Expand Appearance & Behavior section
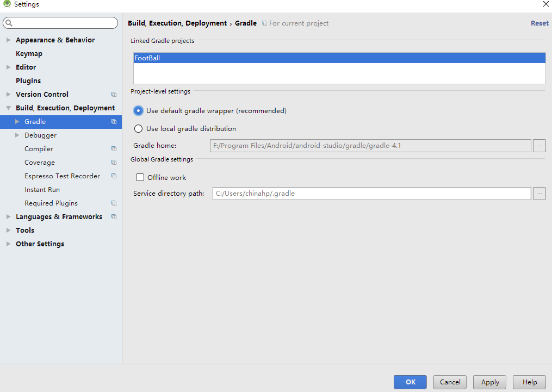The height and width of the screenshot is (392, 552). [9, 40]
